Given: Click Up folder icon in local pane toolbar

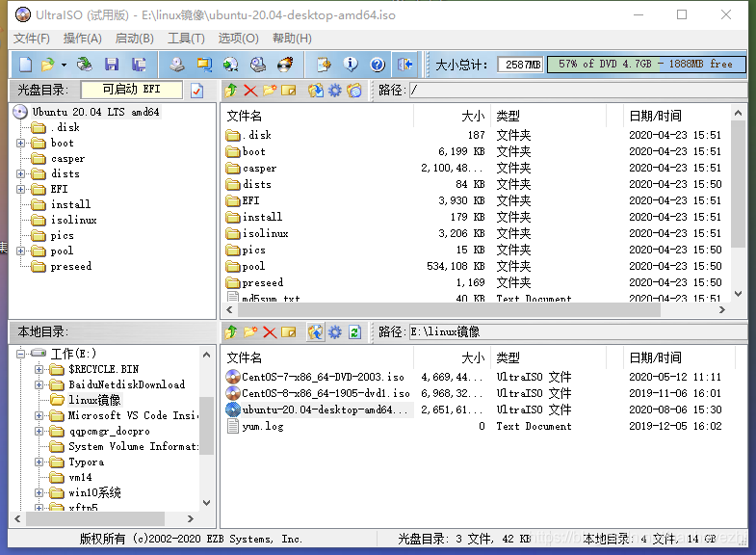Looking at the screenshot, I should tap(231, 332).
